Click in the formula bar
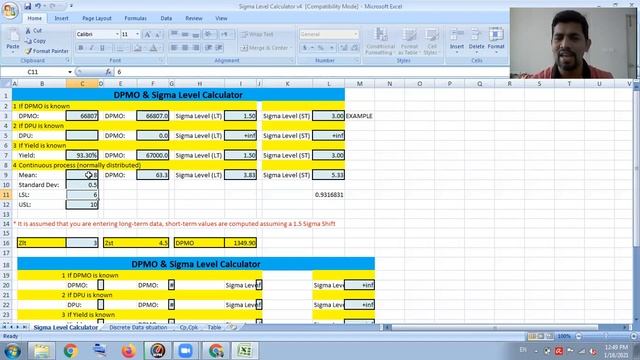Viewport: 640px width, 360px height. 310,72
